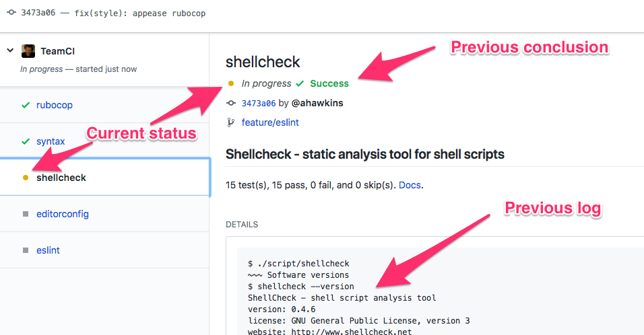Open the editorconfig check run
This screenshot has height=335, width=644.
click(63, 214)
